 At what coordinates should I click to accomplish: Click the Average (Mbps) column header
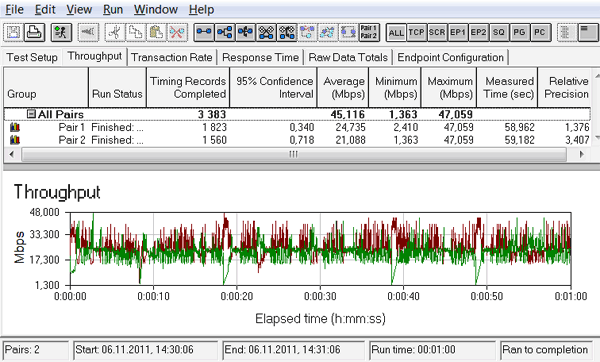tap(343, 87)
